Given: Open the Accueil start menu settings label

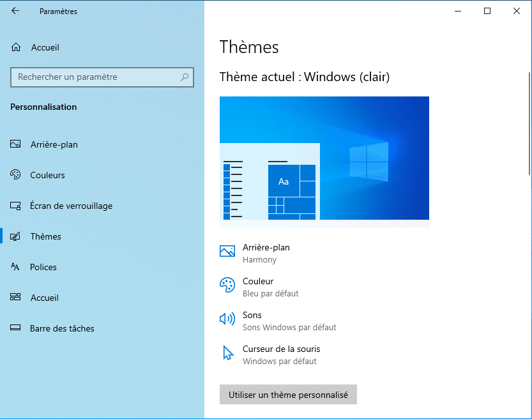Looking at the screenshot, I should pos(45,298).
